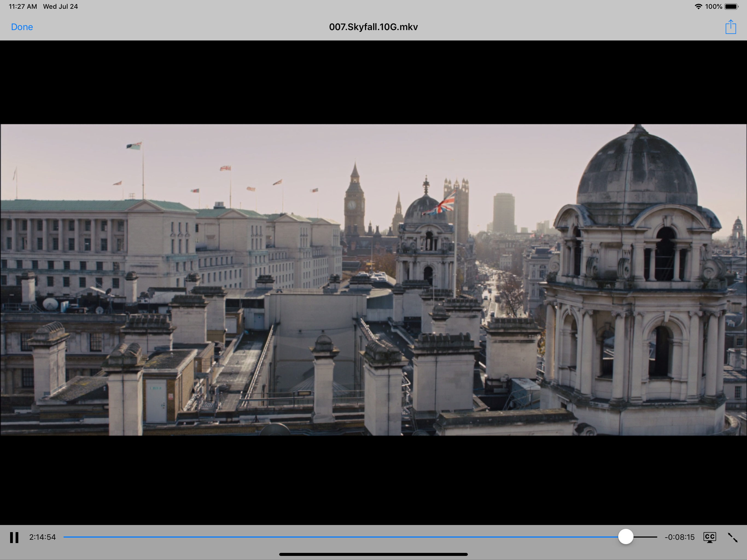Tap the Wed Jul 24 date
Image resolution: width=747 pixels, height=560 pixels.
click(60, 6)
